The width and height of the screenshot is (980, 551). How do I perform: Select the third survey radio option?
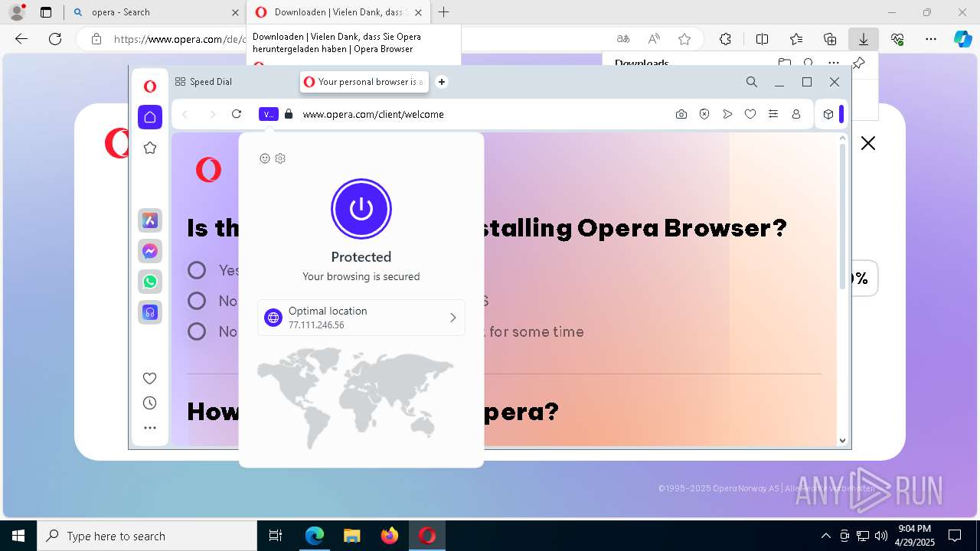click(x=197, y=331)
